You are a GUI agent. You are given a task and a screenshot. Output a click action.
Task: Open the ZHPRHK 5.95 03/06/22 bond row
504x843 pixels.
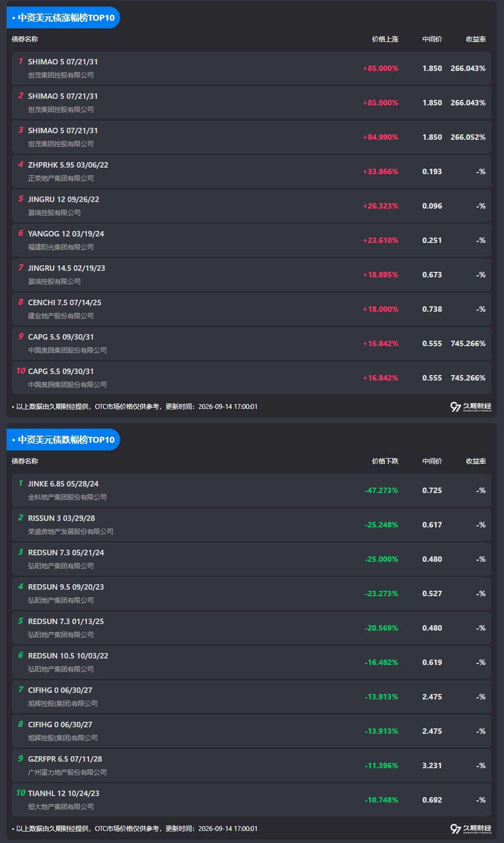point(252,171)
